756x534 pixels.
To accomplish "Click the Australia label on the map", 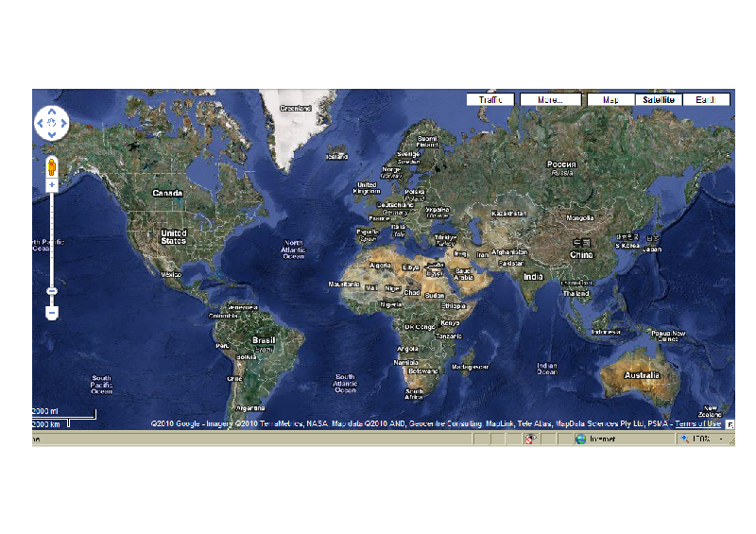I will (x=642, y=376).
